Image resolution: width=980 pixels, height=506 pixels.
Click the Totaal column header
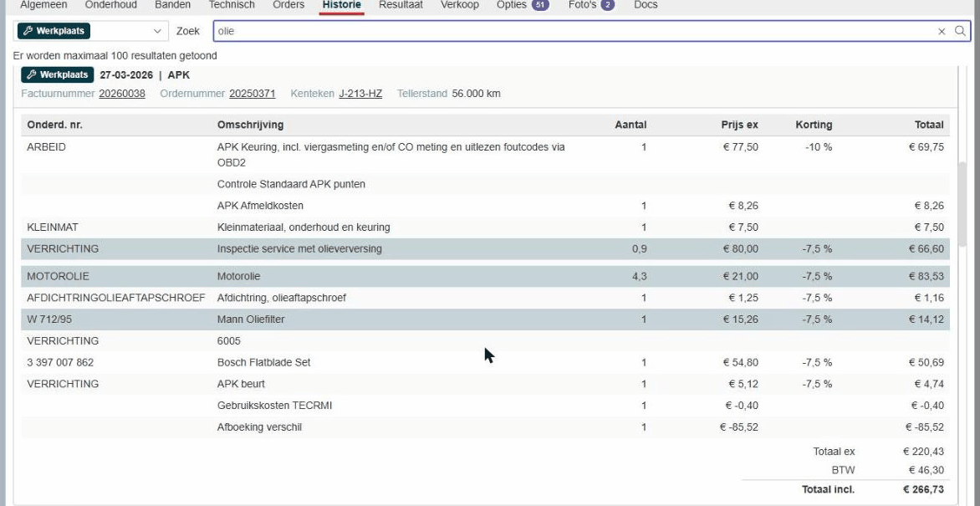928,125
